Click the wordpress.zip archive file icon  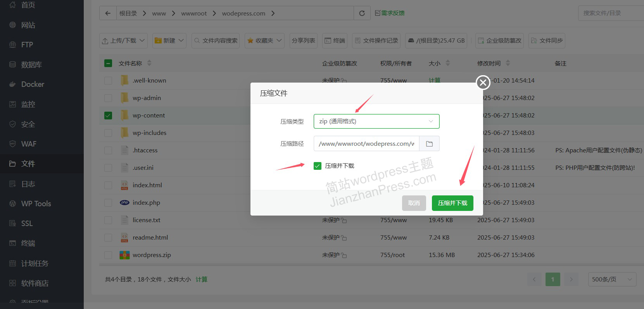coord(124,255)
